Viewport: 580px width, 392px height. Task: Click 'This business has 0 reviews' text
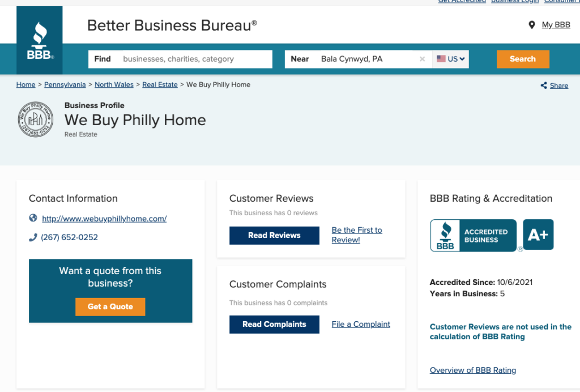pyautogui.click(x=274, y=212)
